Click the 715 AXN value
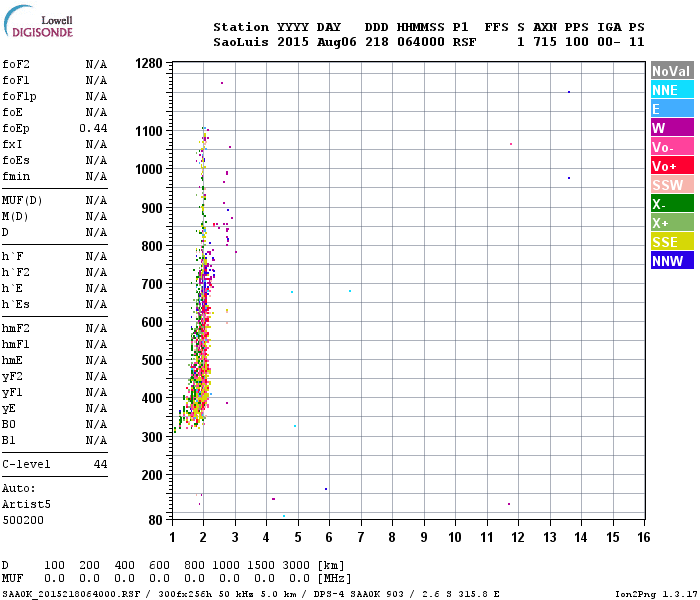700x600 pixels. (545, 42)
